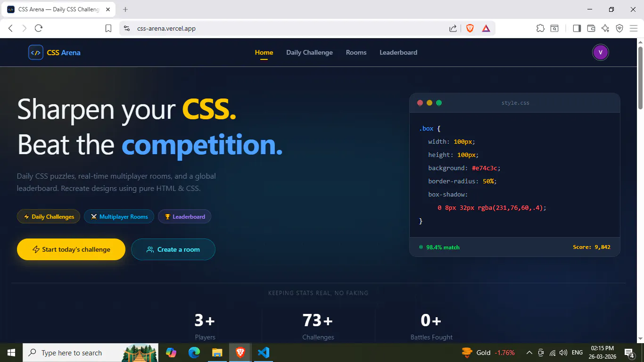Launch Copilot from the taskbar
Screen dimensions: 644x362
point(171,353)
